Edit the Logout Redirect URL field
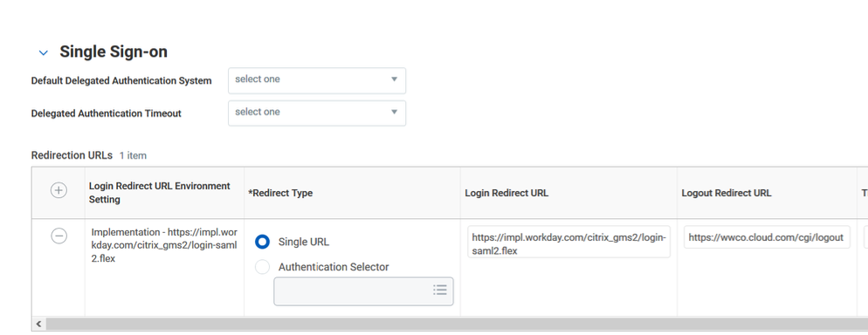The height and width of the screenshot is (335, 868). (767, 237)
